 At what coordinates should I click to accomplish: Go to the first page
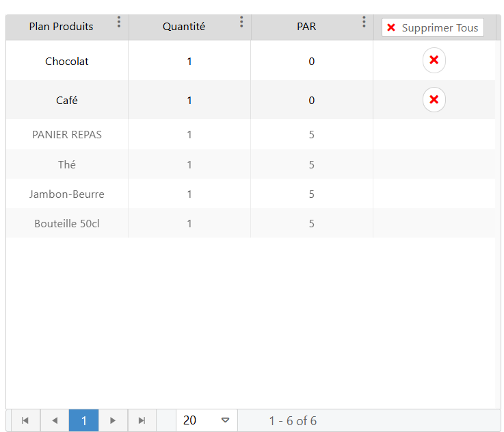pyautogui.click(x=25, y=420)
